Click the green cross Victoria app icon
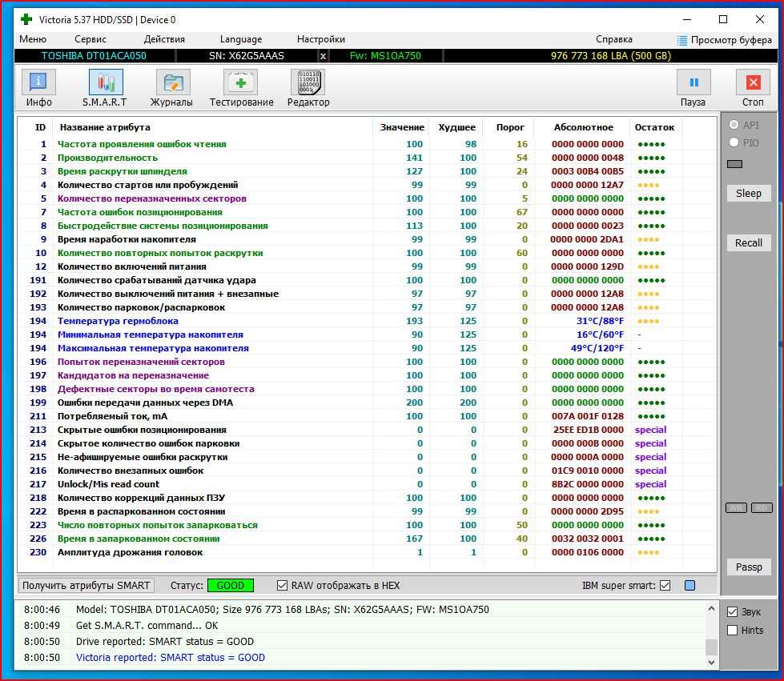Image resolution: width=784 pixels, height=681 pixels. [26, 19]
